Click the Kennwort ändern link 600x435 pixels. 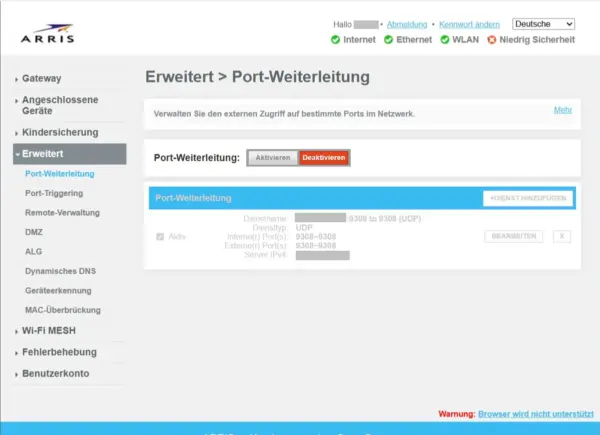(469, 24)
